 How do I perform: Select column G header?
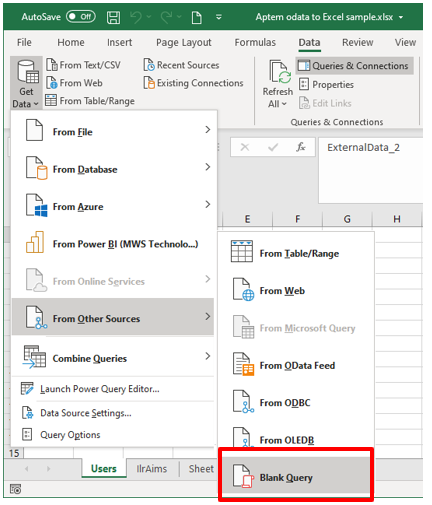(x=347, y=219)
